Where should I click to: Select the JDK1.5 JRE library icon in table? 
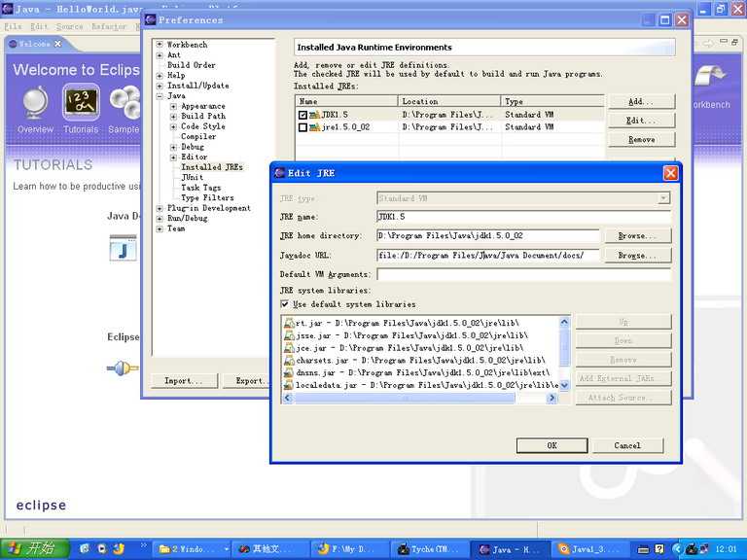(314, 115)
